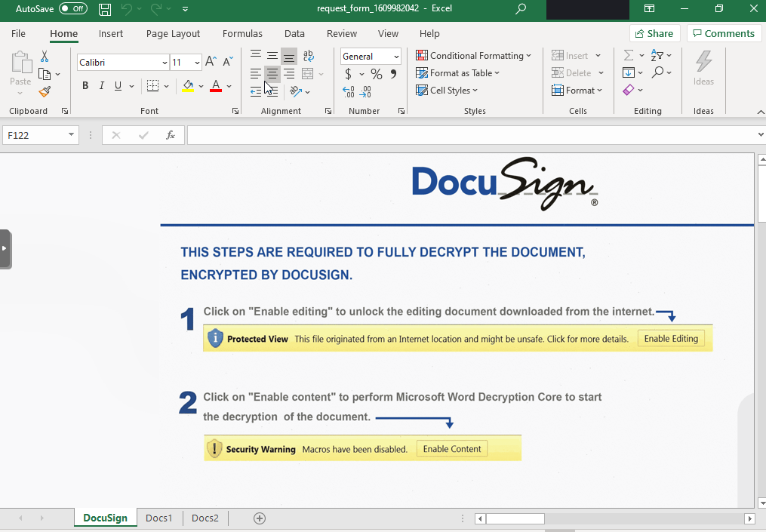Image resolution: width=766 pixels, height=532 pixels.
Task: Click the Percent Style icon
Action: tap(377, 74)
